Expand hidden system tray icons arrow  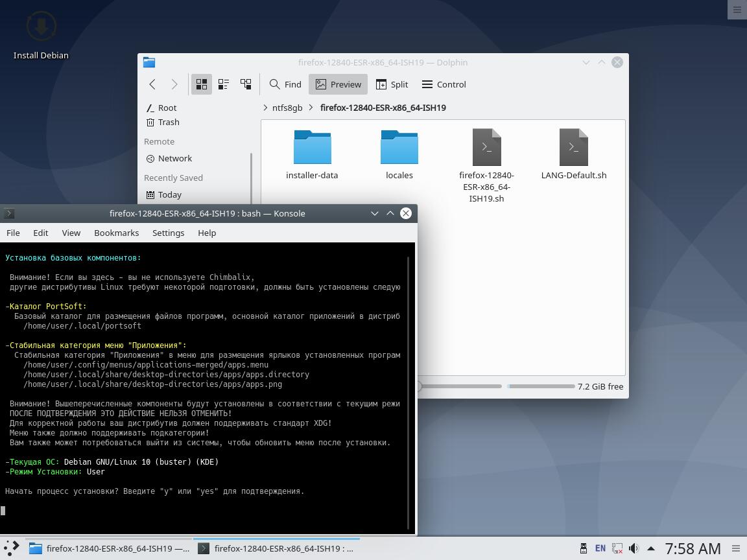tap(650, 548)
